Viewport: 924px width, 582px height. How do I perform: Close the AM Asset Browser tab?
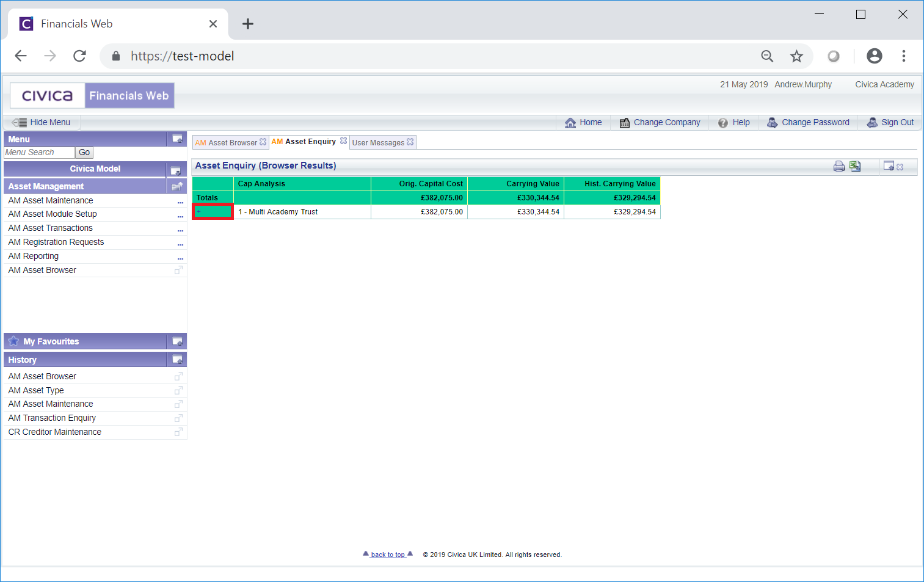point(263,142)
